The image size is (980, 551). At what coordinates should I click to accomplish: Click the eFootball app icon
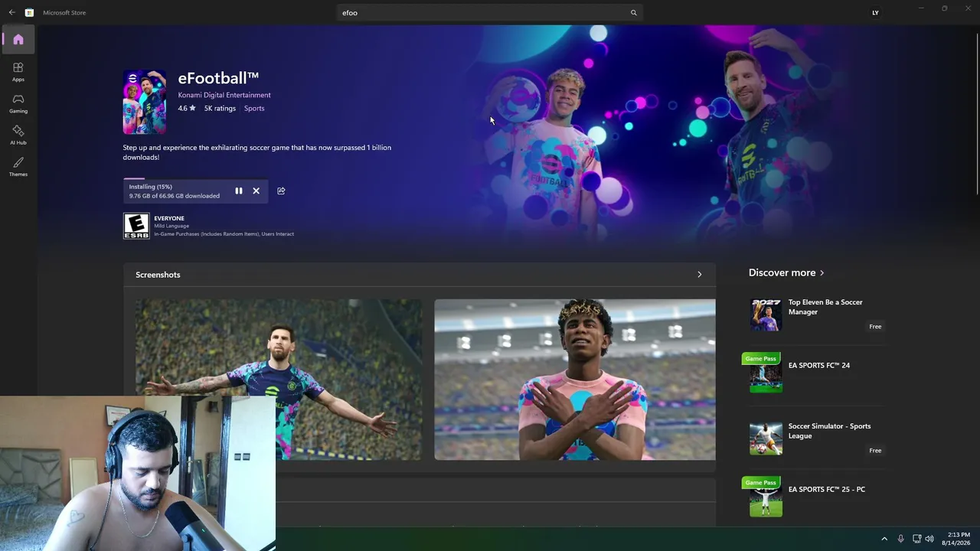point(145,102)
